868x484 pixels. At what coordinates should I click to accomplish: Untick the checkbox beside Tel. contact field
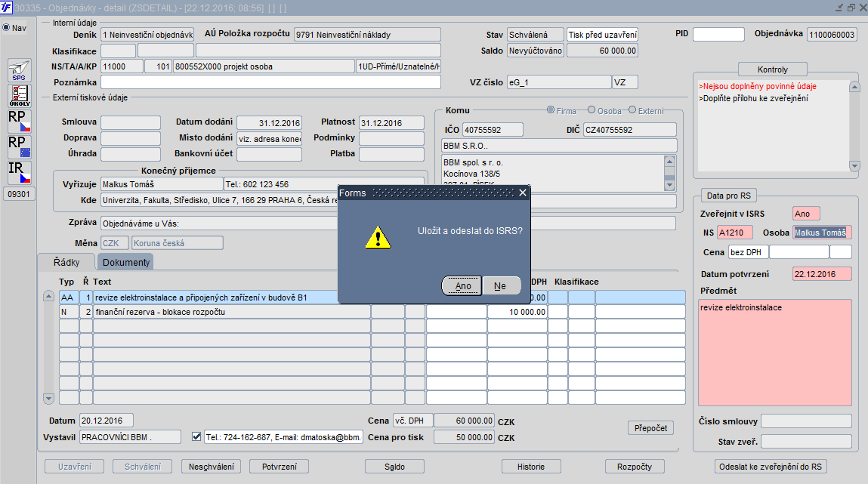pos(196,436)
